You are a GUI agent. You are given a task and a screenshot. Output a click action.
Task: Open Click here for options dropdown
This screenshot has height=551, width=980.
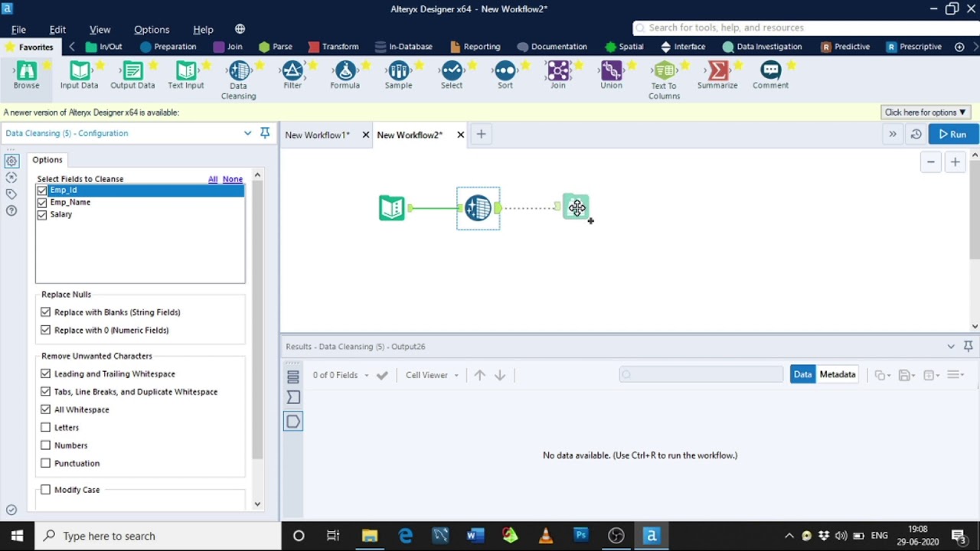tap(925, 112)
